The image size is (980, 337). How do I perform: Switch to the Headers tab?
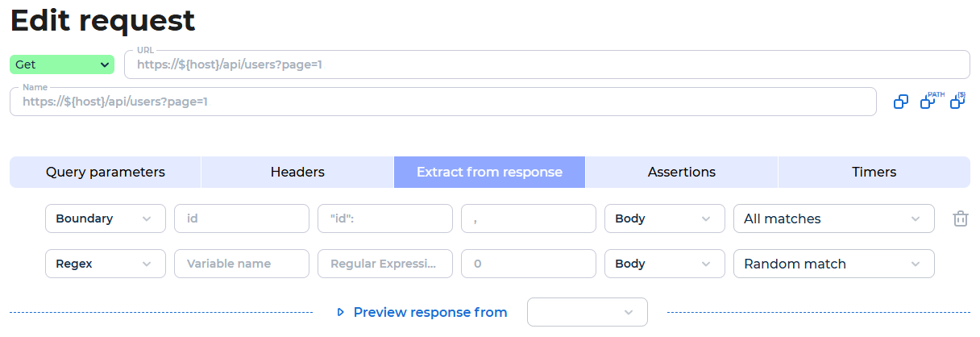pos(297,172)
